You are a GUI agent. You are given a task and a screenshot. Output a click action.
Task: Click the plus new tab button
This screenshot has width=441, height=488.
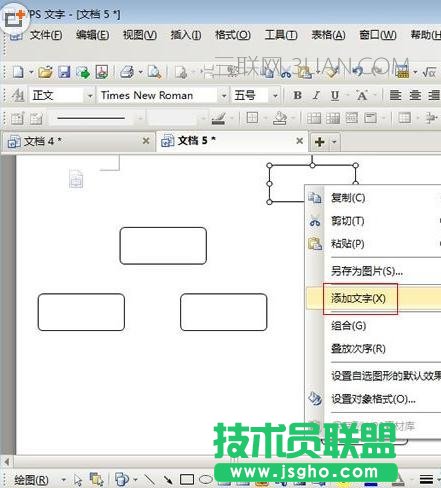click(x=319, y=142)
